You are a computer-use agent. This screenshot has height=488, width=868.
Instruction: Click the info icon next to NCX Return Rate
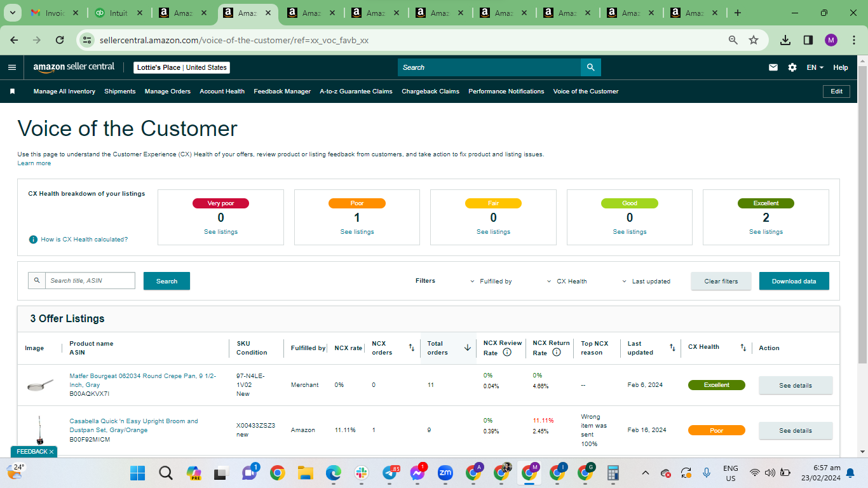click(557, 352)
